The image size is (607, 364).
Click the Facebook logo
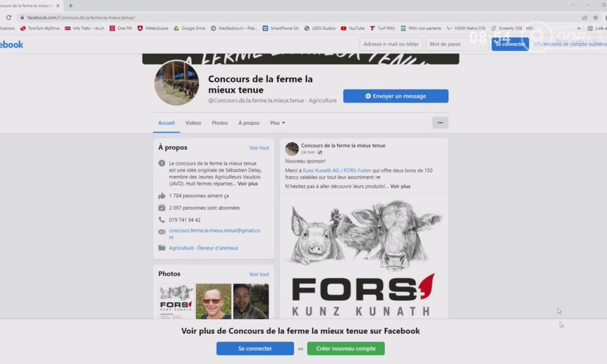(x=12, y=44)
